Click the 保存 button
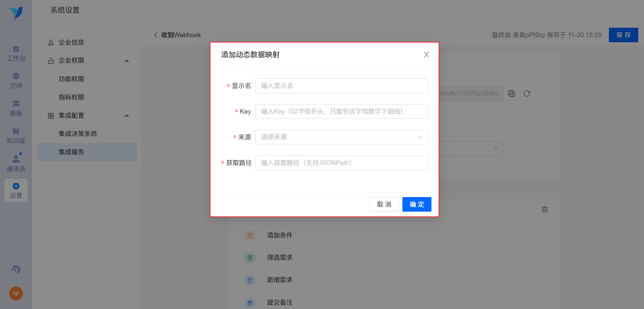Viewport: 644px width, 309px height. [623, 35]
